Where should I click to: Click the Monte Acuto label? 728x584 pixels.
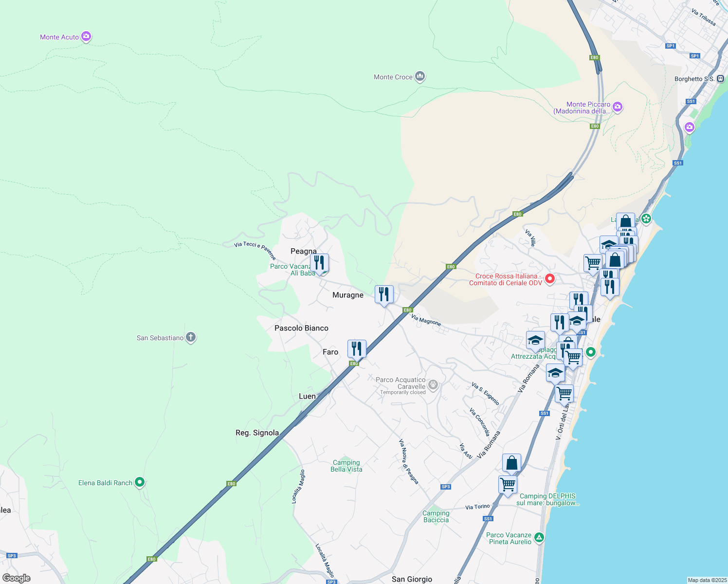coord(59,37)
